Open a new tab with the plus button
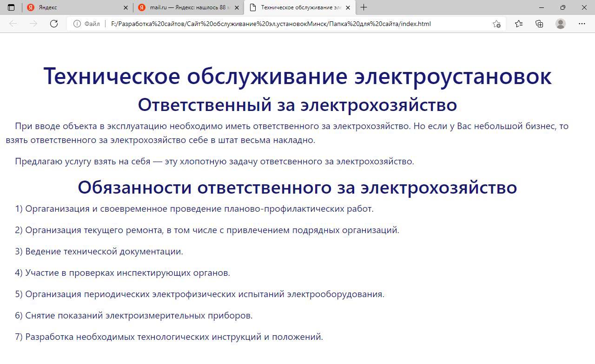This screenshot has height=364, width=595. coord(364,7)
